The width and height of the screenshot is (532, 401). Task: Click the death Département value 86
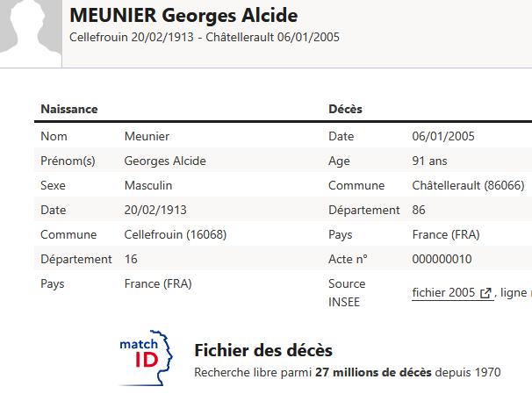tap(419, 211)
